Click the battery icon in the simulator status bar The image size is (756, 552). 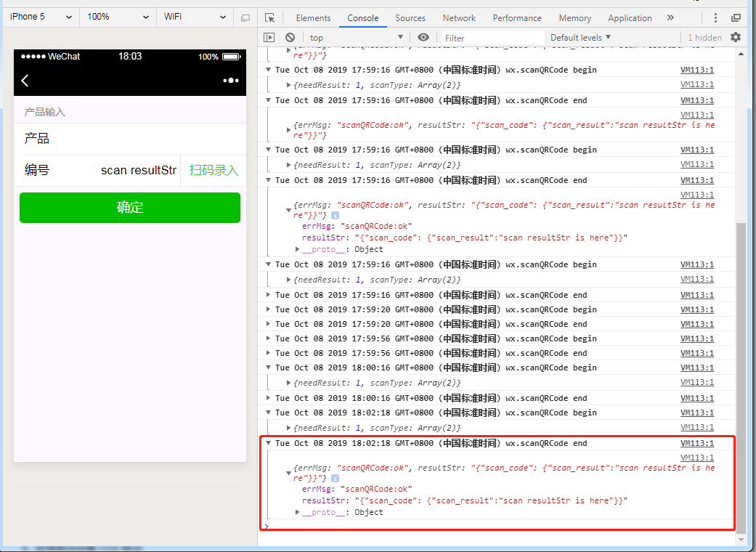point(232,57)
